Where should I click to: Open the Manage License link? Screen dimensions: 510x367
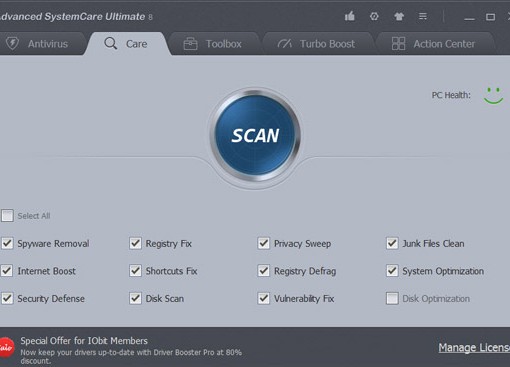coord(474,348)
